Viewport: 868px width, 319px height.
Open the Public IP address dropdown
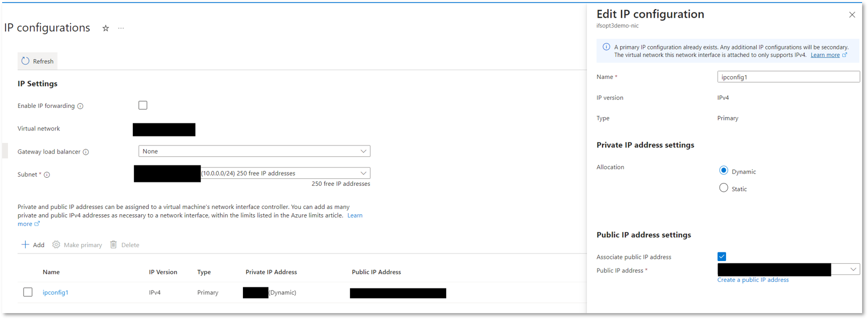pos(788,270)
